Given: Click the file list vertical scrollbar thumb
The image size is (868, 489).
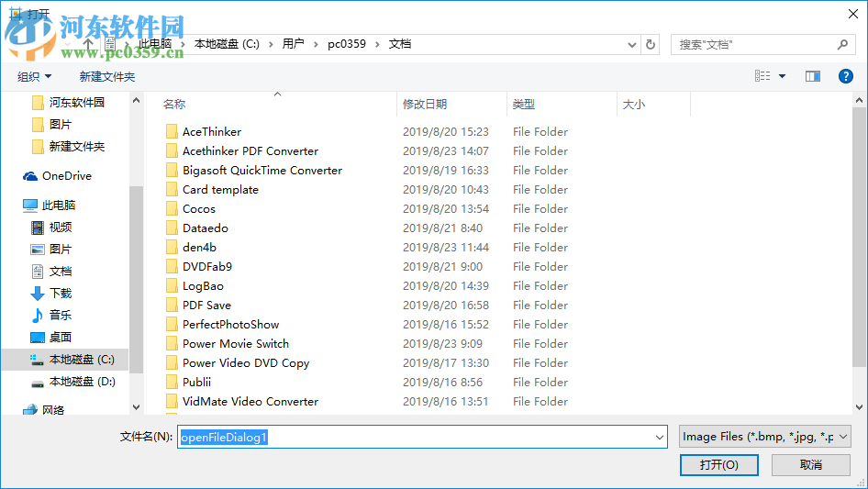Looking at the screenshot, I should [x=859, y=237].
